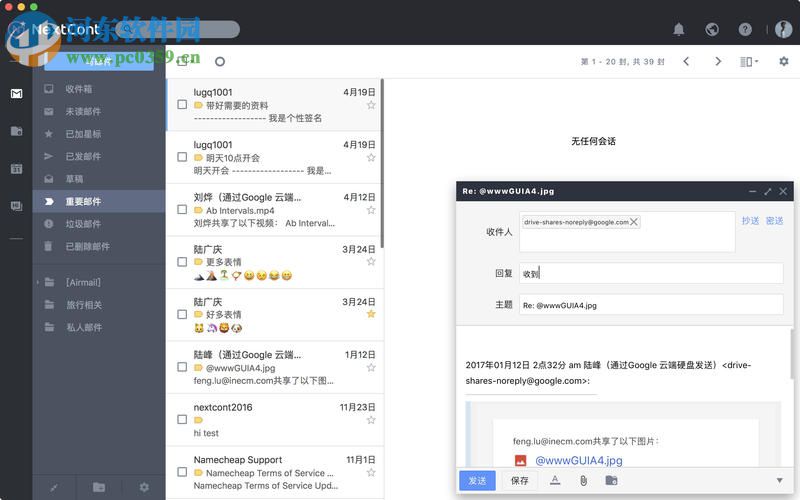800x500 pixels.
Task: Add 抄送 CC recipients
Action: point(750,220)
